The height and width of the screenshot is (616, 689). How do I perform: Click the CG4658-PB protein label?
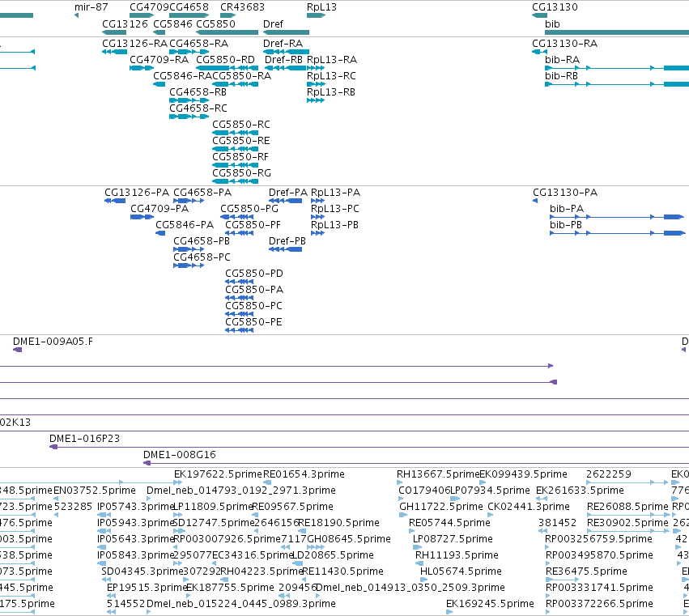tap(202, 241)
